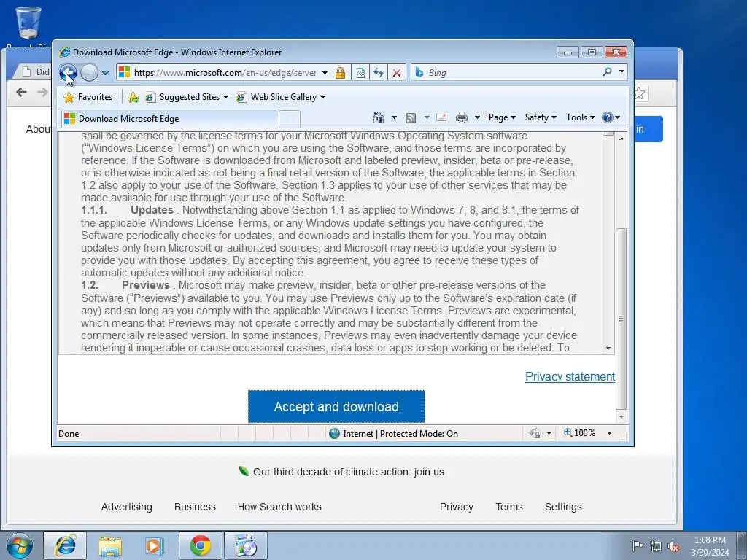Click the muted volume tray icon

point(673,546)
